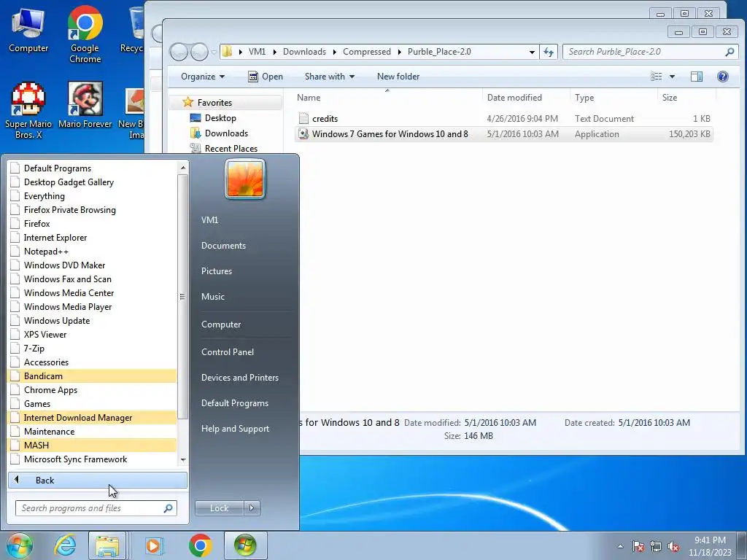Open Control Panel from Start menu
Image resolution: width=747 pixels, height=560 pixels.
[x=228, y=352]
